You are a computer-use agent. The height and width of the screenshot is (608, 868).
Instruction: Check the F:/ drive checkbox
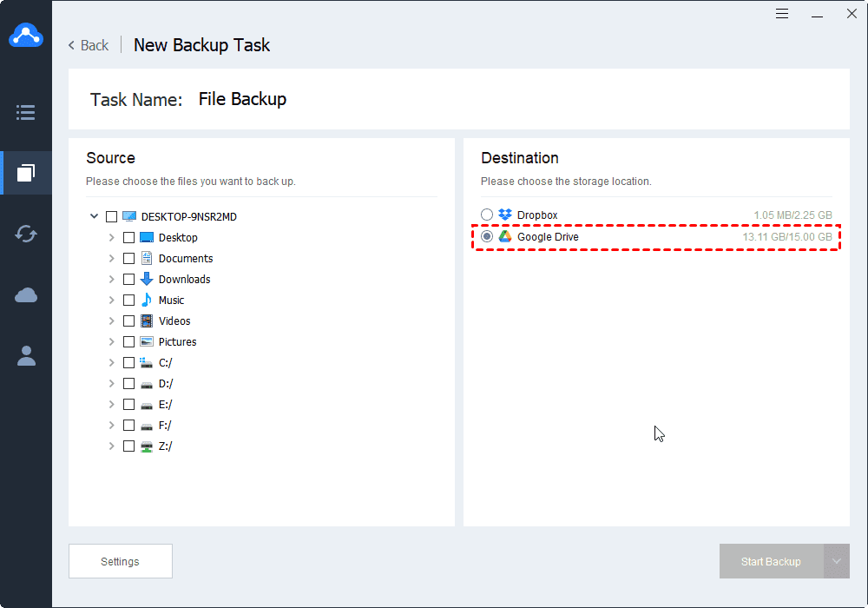point(129,426)
